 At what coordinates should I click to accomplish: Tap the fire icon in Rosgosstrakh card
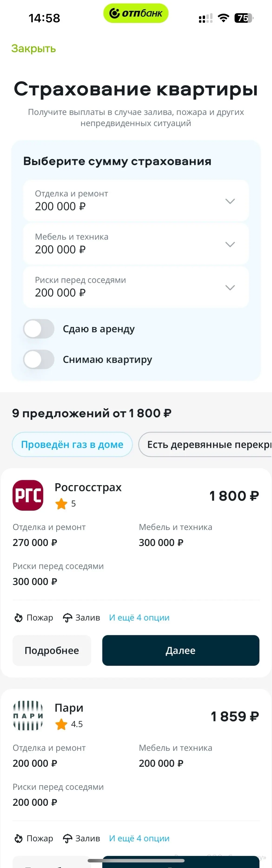pos(18,618)
